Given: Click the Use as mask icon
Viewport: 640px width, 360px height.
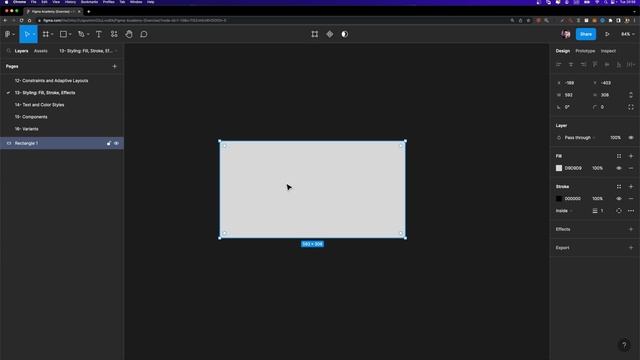Looking at the screenshot, I should tap(345, 34).
